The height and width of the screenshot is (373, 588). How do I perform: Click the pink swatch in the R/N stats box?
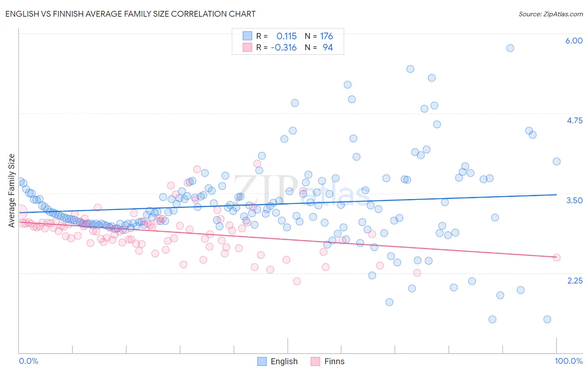click(248, 47)
